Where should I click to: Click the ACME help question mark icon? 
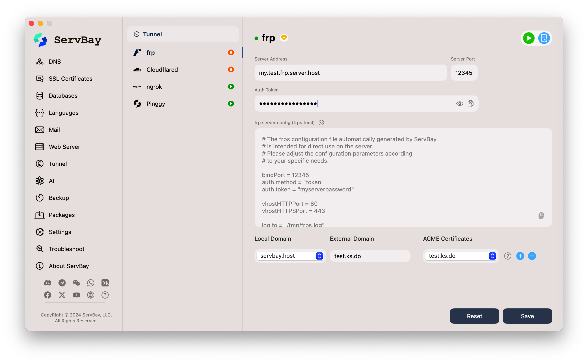coord(508,256)
